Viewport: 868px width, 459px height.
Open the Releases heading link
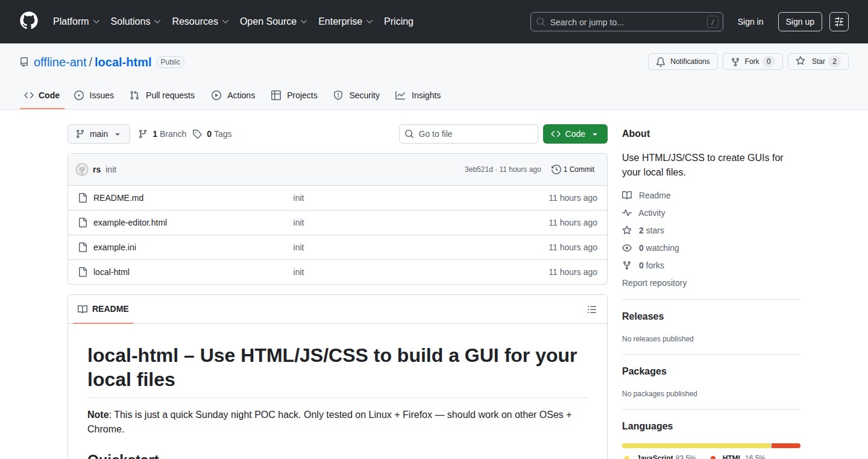coord(643,317)
